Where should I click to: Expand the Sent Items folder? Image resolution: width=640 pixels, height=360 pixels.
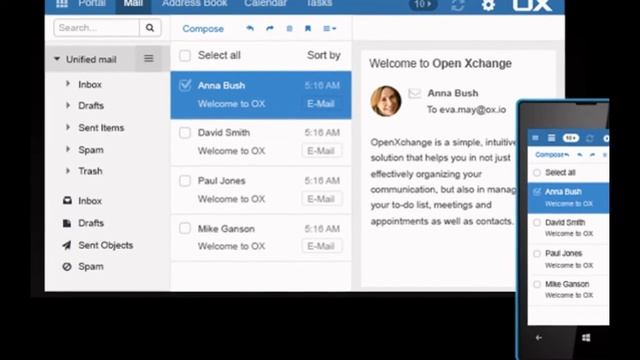(68, 127)
